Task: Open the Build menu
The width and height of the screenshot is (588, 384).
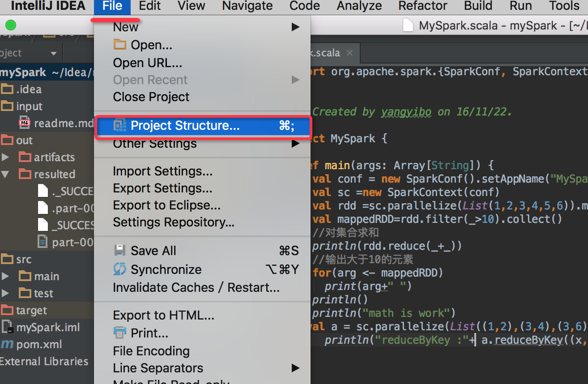Action: (478, 6)
